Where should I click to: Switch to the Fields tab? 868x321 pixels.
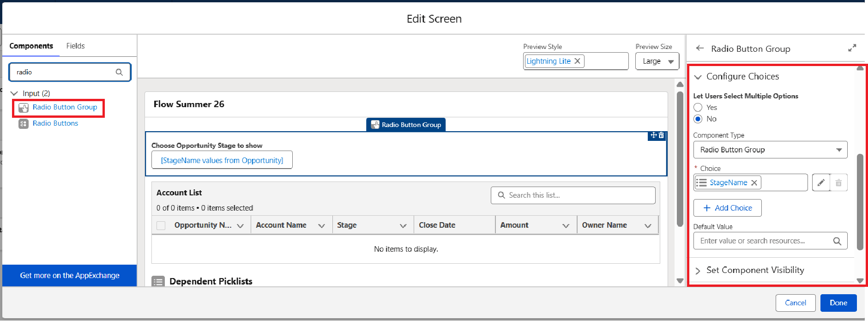point(75,46)
